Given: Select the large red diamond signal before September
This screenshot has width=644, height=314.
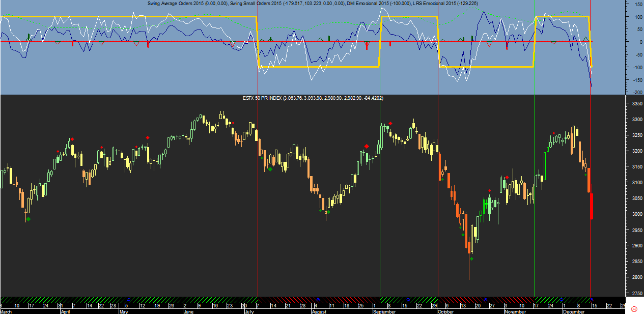Looking at the screenshot, I should (x=367, y=147).
